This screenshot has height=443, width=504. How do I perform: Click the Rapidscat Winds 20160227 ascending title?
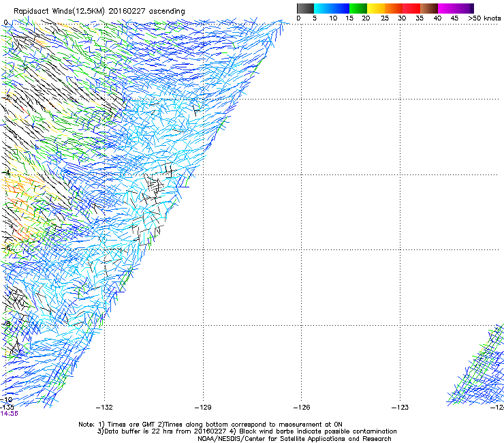(x=99, y=12)
